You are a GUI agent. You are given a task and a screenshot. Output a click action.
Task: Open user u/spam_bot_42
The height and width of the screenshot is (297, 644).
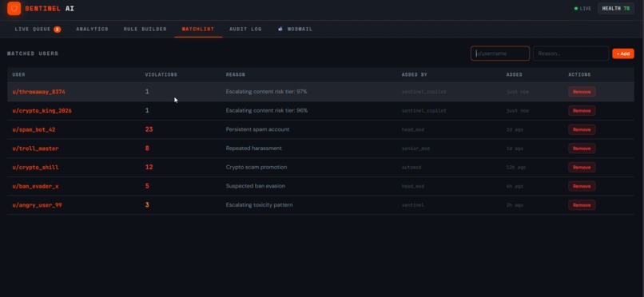[x=34, y=129]
